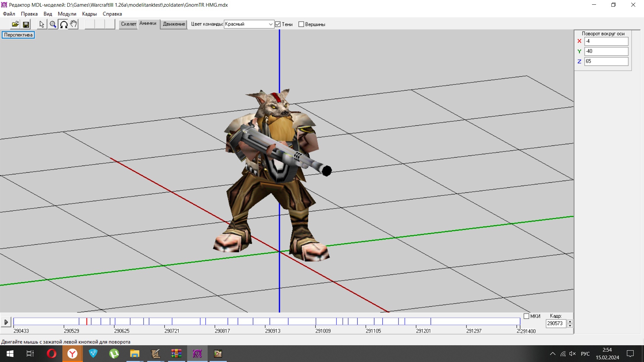The width and height of the screenshot is (644, 362).
Task: Open Opera browser from the taskbar
Action: pyautogui.click(x=51, y=354)
